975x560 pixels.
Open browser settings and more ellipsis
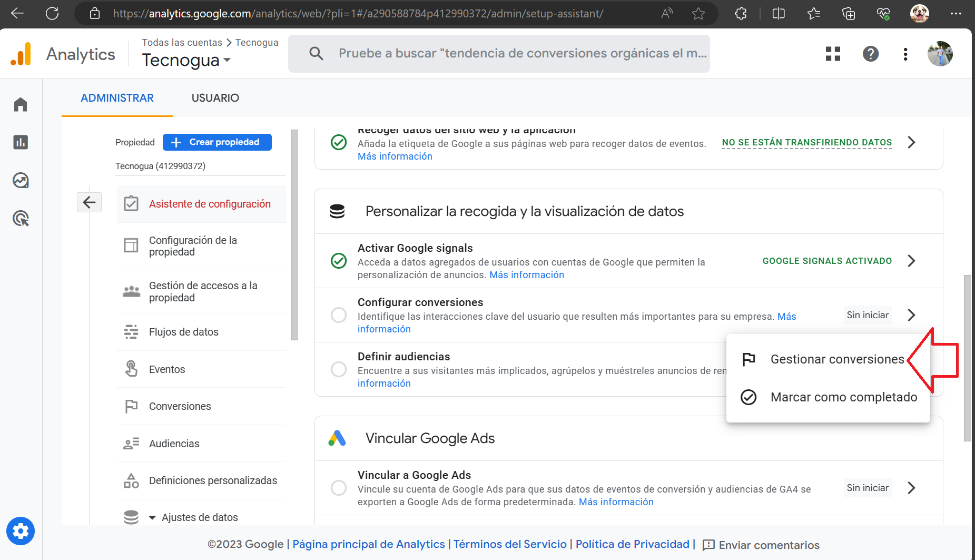[956, 14]
